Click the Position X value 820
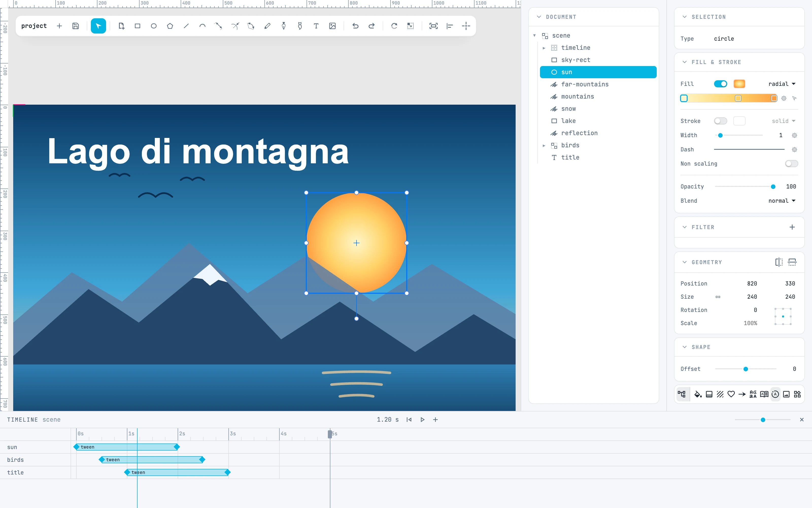 pyautogui.click(x=752, y=283)
